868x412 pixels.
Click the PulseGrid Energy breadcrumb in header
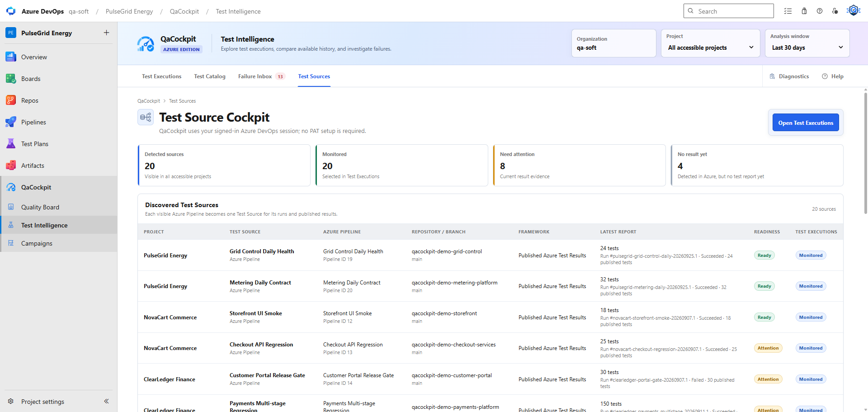(x=129, y=11)
